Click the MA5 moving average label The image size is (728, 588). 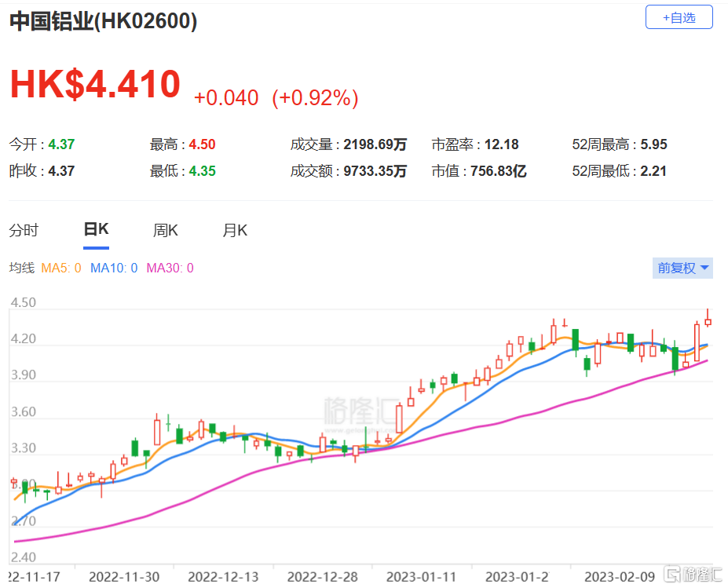click(60, 268)
